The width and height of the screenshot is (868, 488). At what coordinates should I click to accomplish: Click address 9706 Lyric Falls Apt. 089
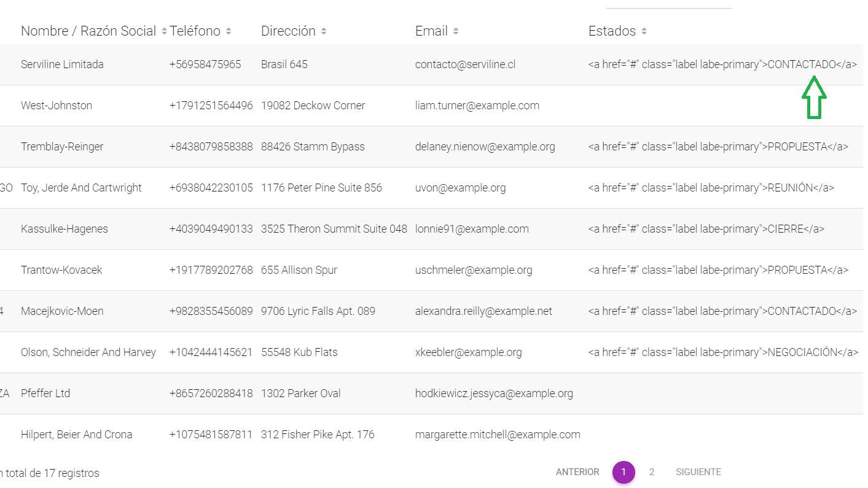tap(318, 311)
